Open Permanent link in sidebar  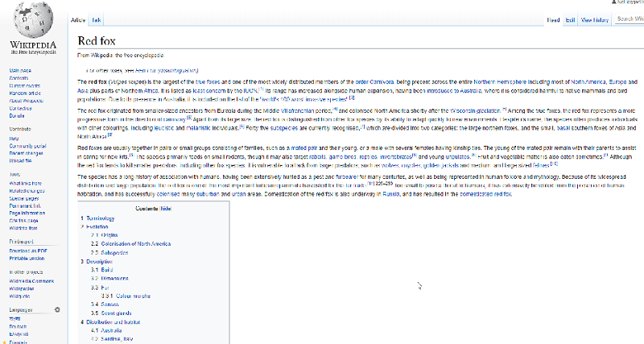pyautogui.click(x=25, y=205)
